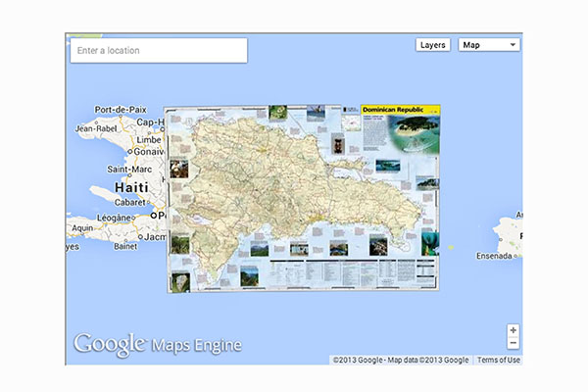Zoom out with the minus button

tap(513, 343)
